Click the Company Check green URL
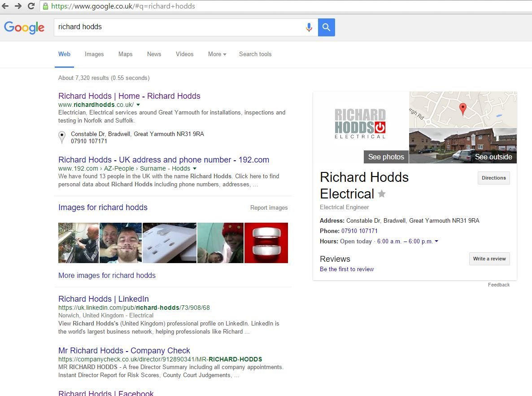532x396 pixels. click(160, 359)
